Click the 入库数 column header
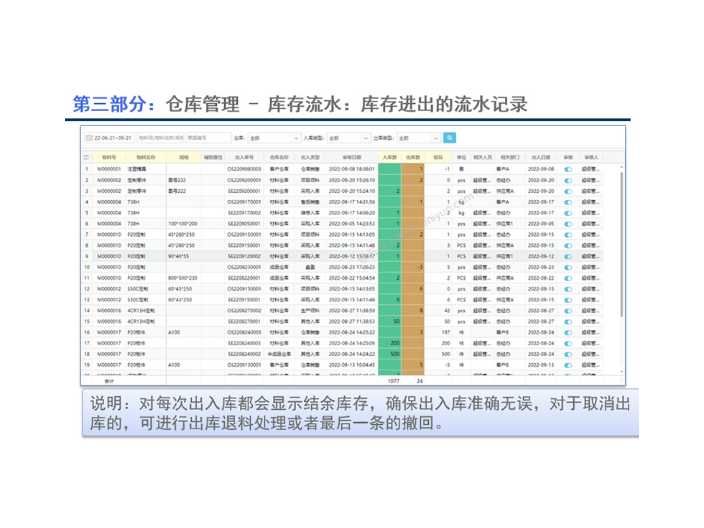This screenshot has height=528, width=704. point(389,158)
